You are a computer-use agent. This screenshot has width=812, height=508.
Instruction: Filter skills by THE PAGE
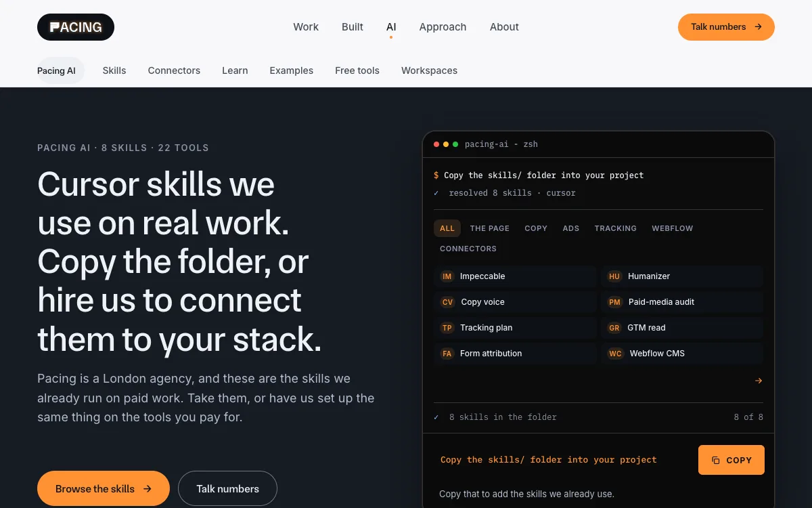click(x=490, y=228)
